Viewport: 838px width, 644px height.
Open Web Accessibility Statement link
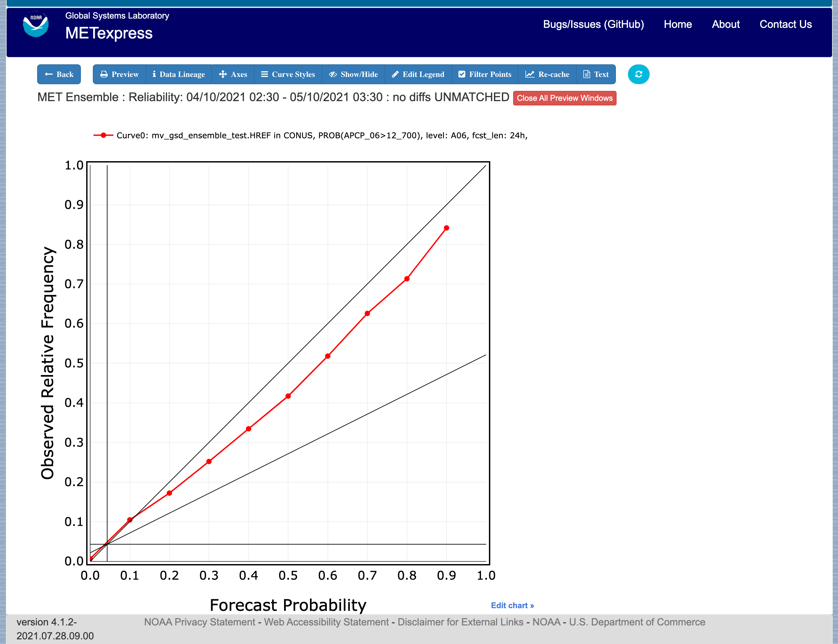327,622
